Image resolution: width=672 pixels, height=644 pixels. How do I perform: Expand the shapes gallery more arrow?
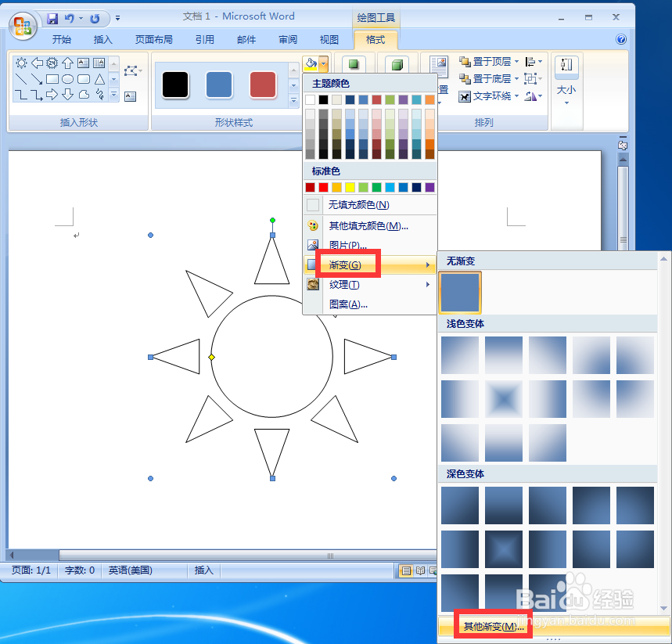114,95
